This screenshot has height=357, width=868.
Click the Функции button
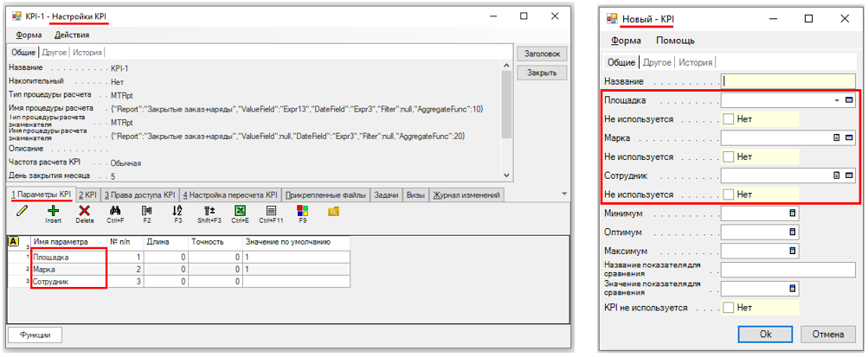tap(35, 335)
